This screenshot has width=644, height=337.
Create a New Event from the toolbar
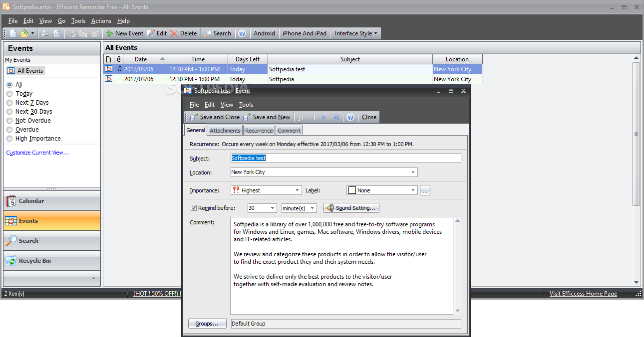(x=124, y=33)
